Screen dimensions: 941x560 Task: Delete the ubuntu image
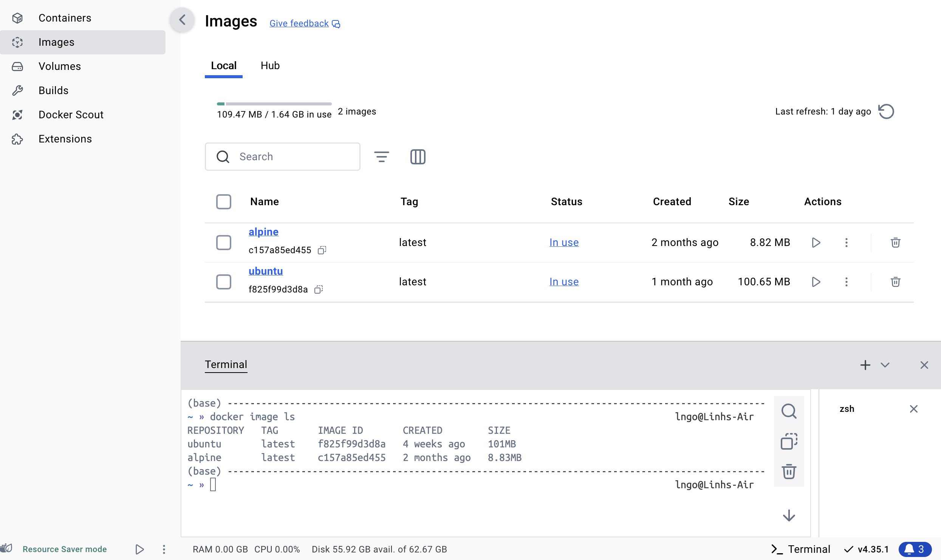[895, 282]
